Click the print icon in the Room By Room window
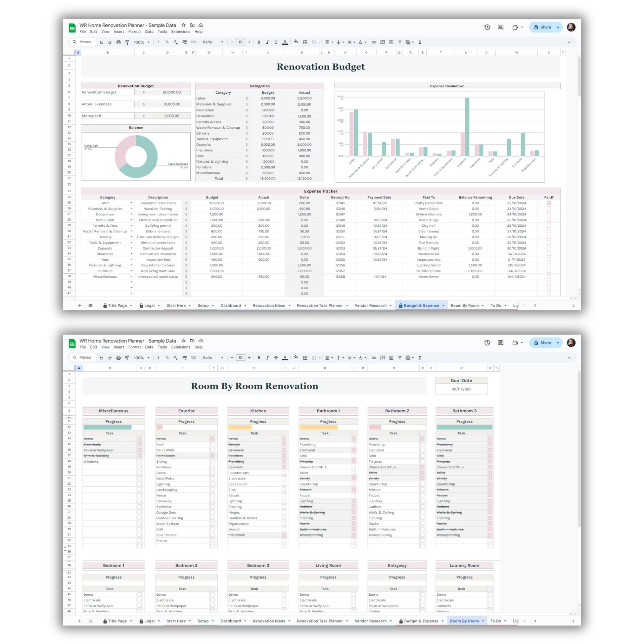This screenshot has width=644, height=644. point(118,358)
